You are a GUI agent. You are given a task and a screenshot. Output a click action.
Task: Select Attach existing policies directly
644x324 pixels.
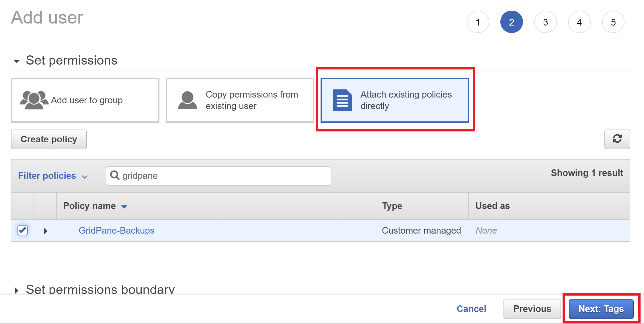pyautogui.click(x=395, y=100)
